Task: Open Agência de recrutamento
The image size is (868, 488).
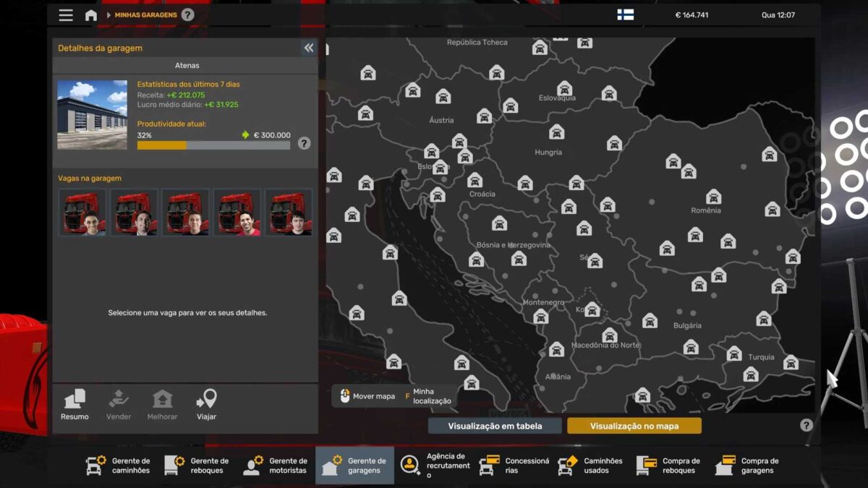Action: (434, 466)
